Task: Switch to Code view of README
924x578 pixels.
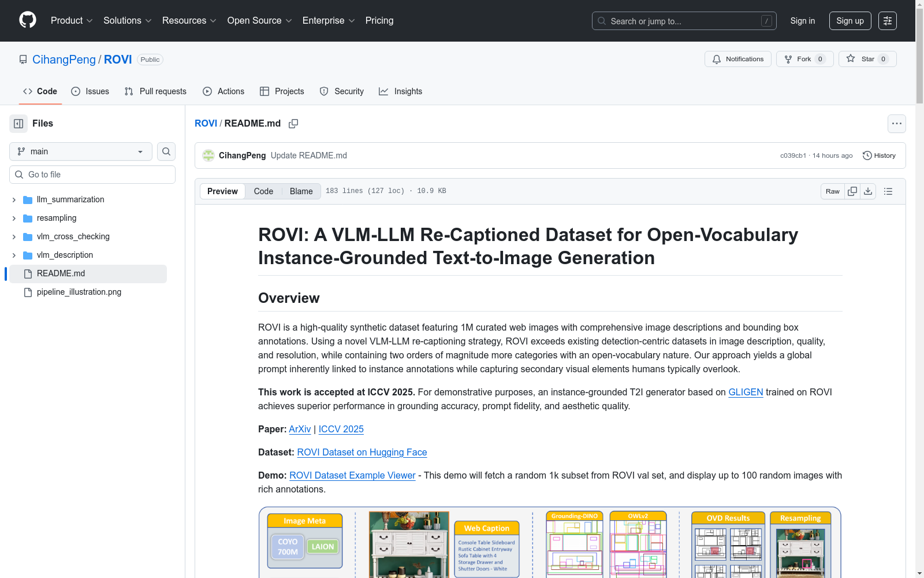Action: (x=263, y=191)
